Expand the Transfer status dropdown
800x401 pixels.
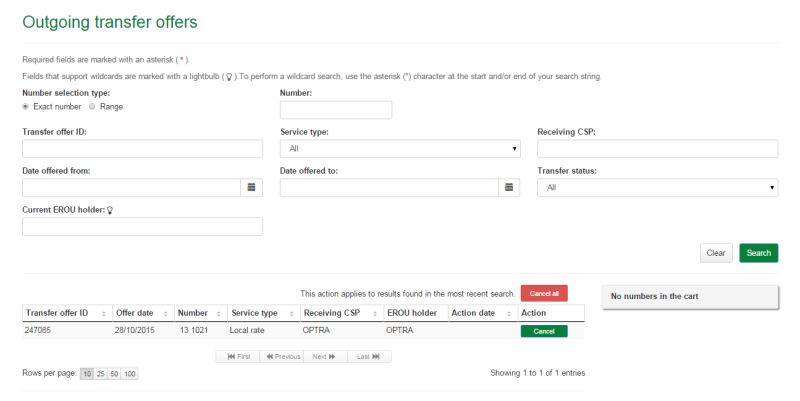(658, 187)
